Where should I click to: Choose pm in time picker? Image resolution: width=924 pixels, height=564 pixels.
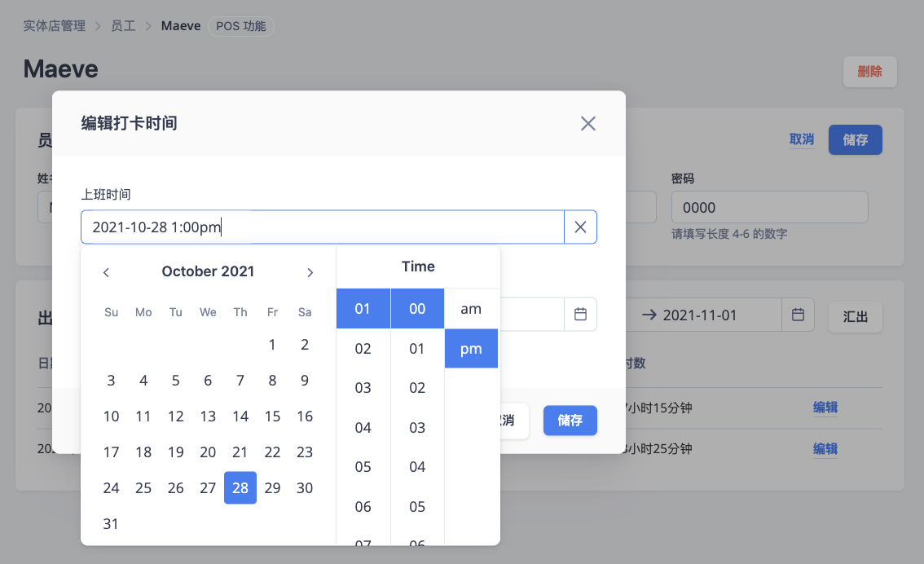pyautogui.click(x=471, y=348)
